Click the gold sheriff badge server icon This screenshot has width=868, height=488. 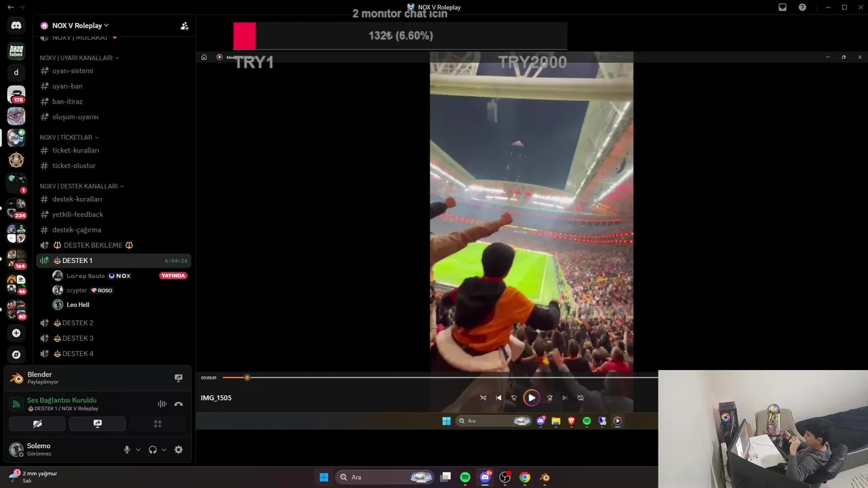pyautogui.click(x=16, y=160)
